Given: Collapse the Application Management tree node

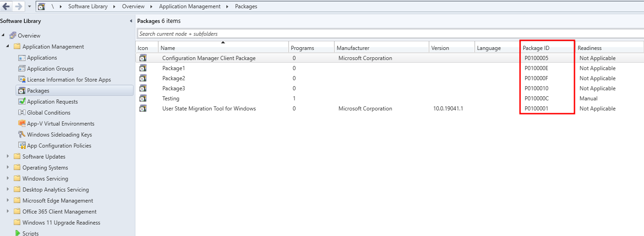Looking at the screenshot, I should click(8, 46).
